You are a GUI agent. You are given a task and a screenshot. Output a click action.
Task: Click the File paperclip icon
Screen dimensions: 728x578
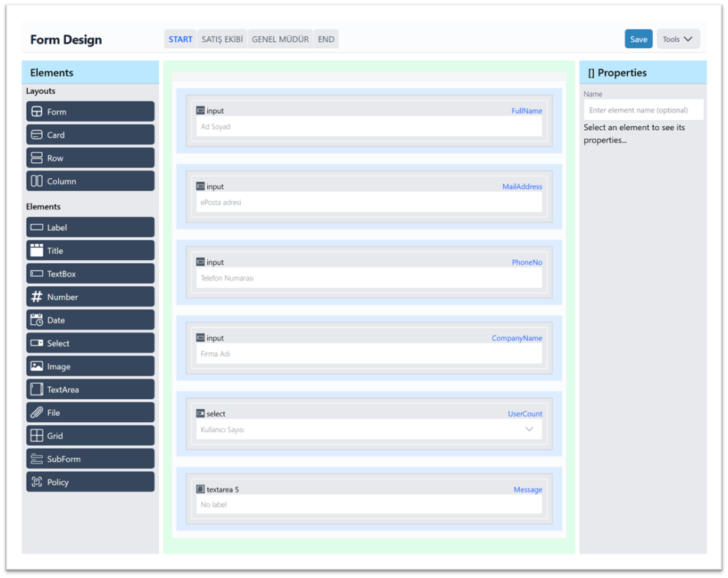pos(37,413)
